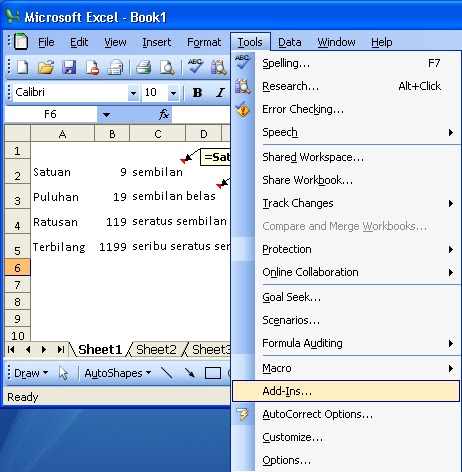The height and width of the screenshot is (472, 462).
Task: Open the Insert menu
Action: (157, 42)
